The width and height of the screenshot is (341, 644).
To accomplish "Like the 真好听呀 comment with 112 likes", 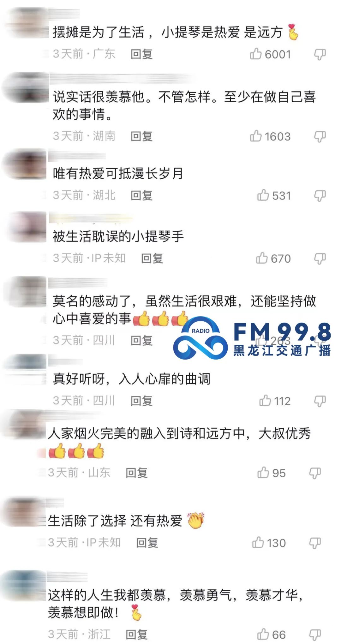I will pyautogui.click(x=265, y=400).
